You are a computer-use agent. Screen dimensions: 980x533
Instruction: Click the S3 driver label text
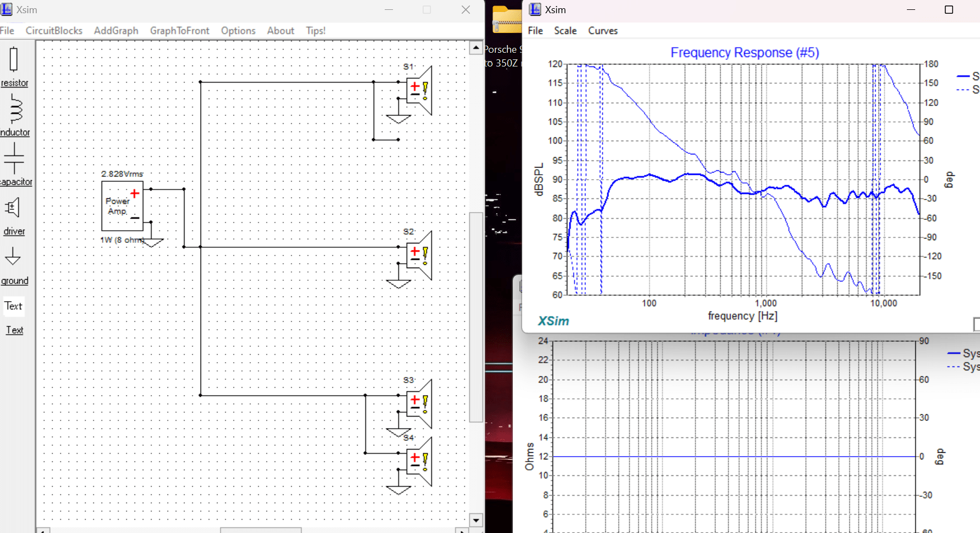click(x=408, y=380)
